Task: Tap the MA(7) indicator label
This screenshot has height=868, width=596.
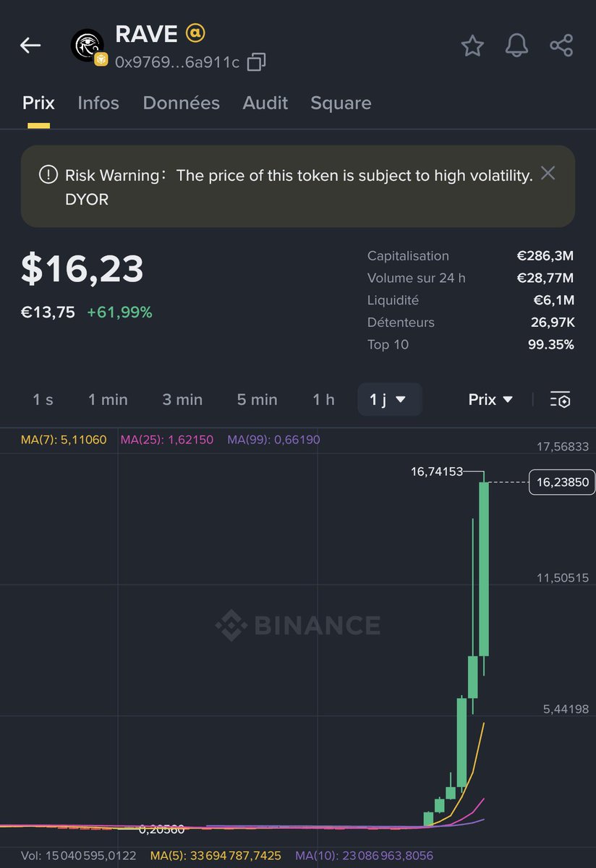Action: 64,440
